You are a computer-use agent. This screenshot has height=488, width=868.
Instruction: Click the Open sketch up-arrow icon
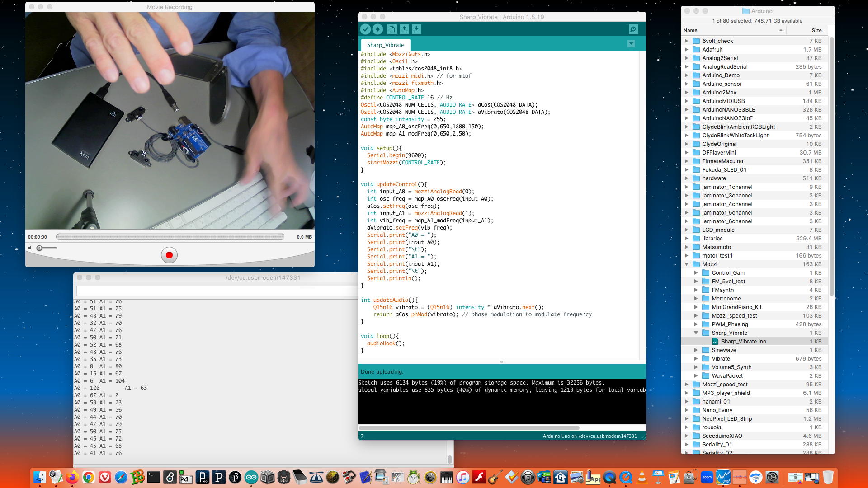404,29
